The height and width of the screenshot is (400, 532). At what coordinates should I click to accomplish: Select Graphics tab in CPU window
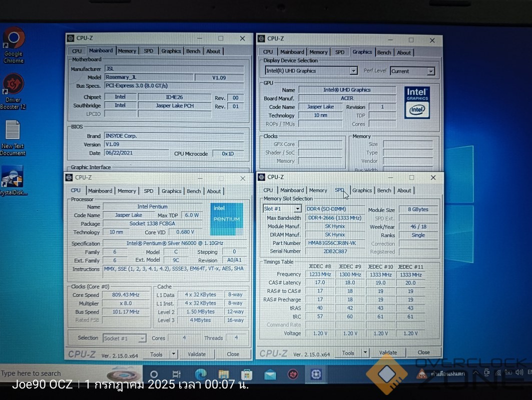coord(171,191)
